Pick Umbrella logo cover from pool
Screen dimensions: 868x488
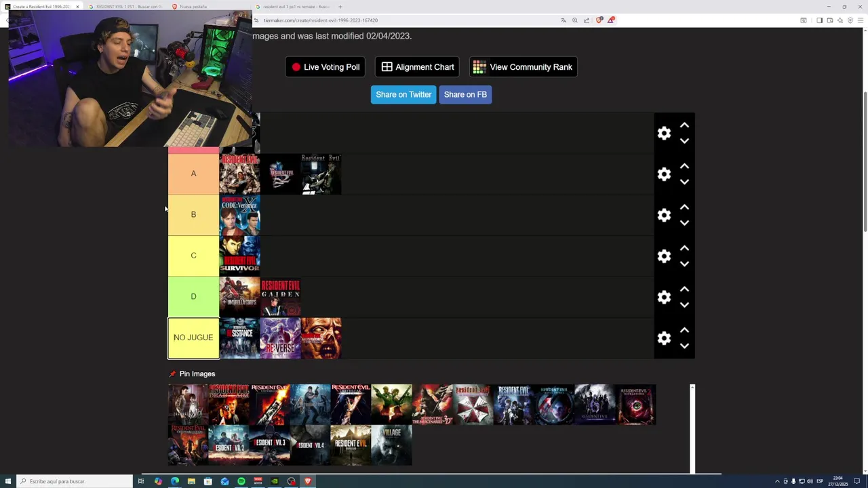point(473,405)
